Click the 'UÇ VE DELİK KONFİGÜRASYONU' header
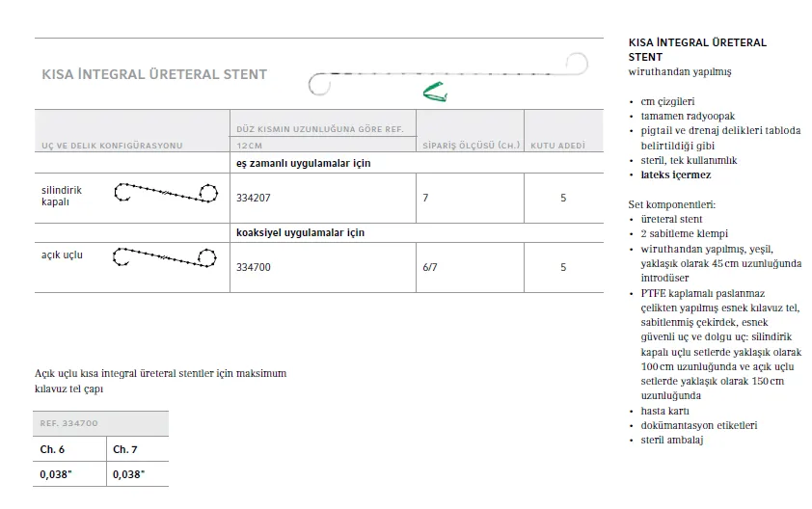Viewport: 812px width, 509px height. [111, 145]
